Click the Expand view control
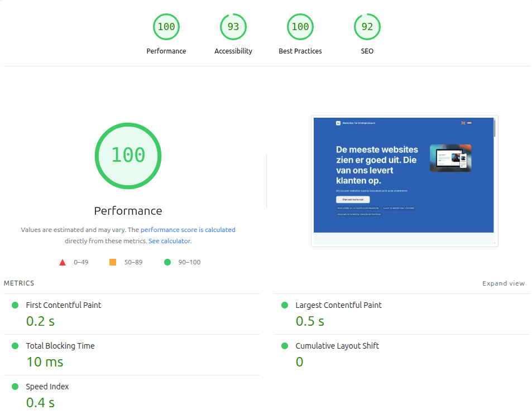Image resolution: width=532 pixels, height=415 pixels. [x=503, y=283]
